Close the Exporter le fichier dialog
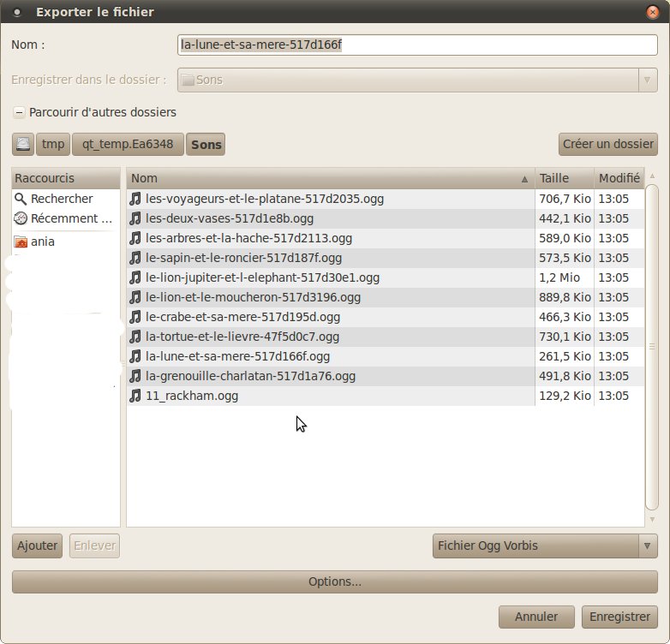Screen dimensions: 670x644 [653, 12]
